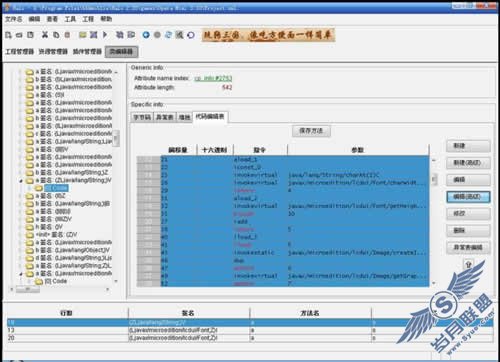The width and height of the screenshot is (500, 362).
Task: Click the cp_info #2753 link
Action: pyautogui.click(x=213, y=78)
